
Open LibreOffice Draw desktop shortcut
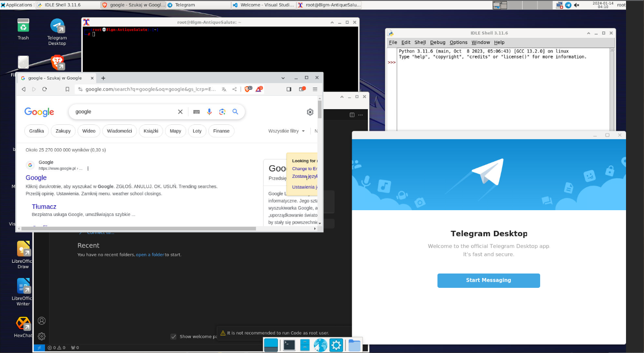pyautogui.click(x=23, y=255)
